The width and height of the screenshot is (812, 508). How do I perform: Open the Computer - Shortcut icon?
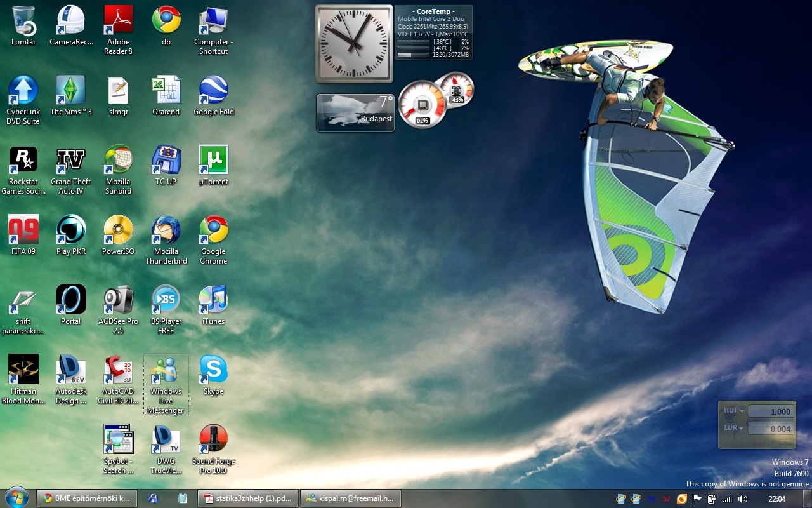pos(214,30)
